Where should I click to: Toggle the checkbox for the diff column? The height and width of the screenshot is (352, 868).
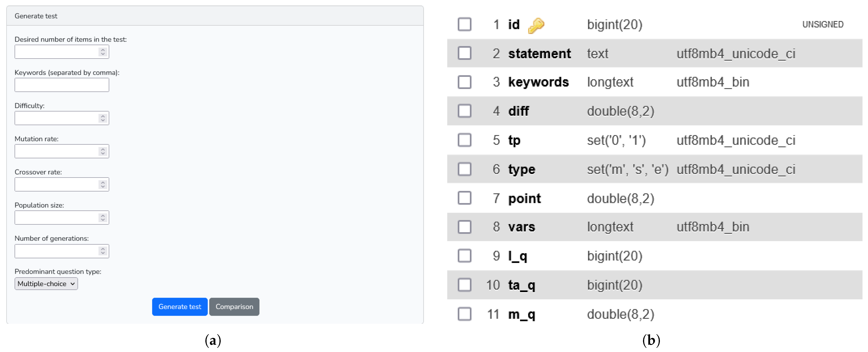tap(464, 111)
